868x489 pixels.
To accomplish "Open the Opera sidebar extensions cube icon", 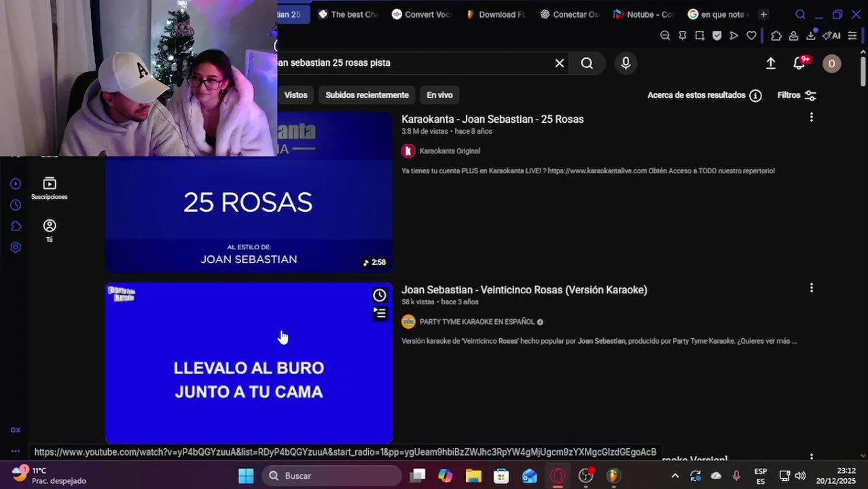I will pyautogui.click(x=16, y=226).
